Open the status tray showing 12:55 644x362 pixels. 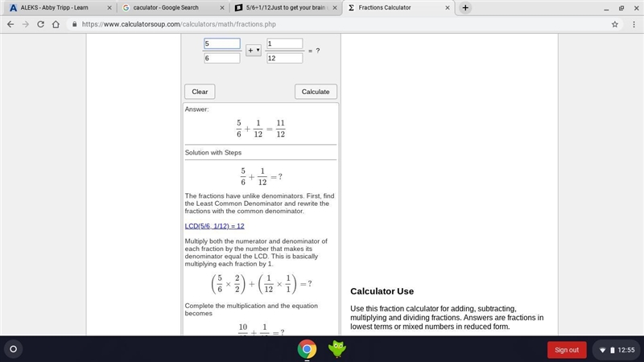coord(617,350)
